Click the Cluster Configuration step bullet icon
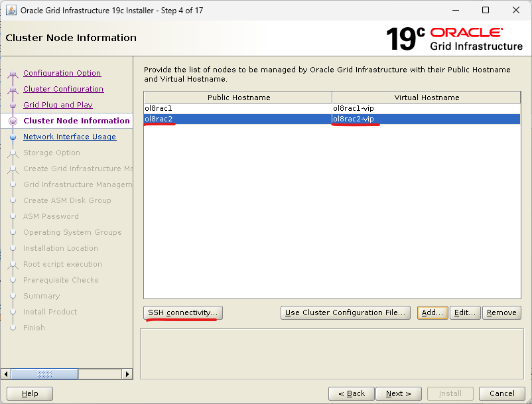Viewport: 532px width, 404px height. (13, 89)
